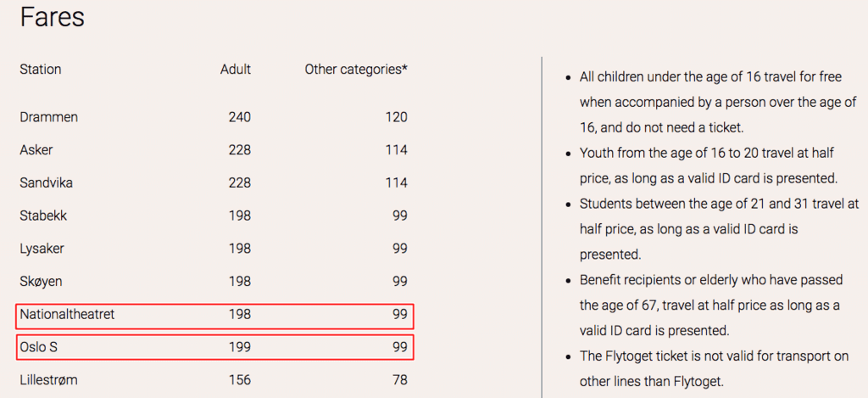Viewport: 868px width, 398px height.
Task: Click Drammen other categories fare 120
Action: [397, 117]
